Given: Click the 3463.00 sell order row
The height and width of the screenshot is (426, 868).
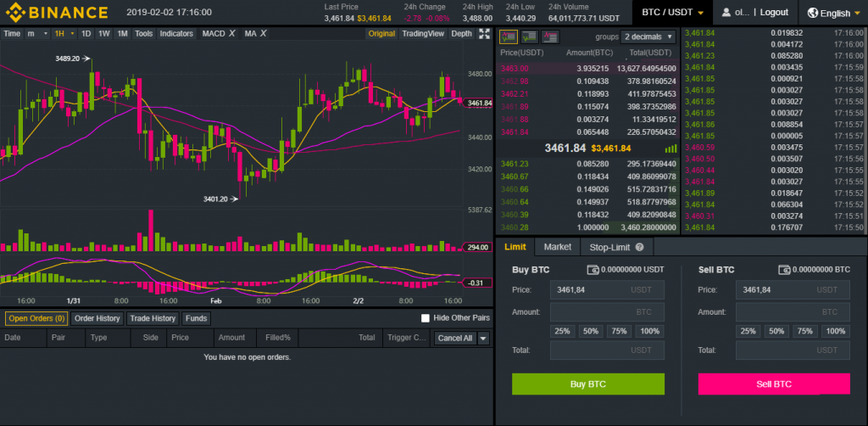Looking at the screenshot, I should pos(588,68).
